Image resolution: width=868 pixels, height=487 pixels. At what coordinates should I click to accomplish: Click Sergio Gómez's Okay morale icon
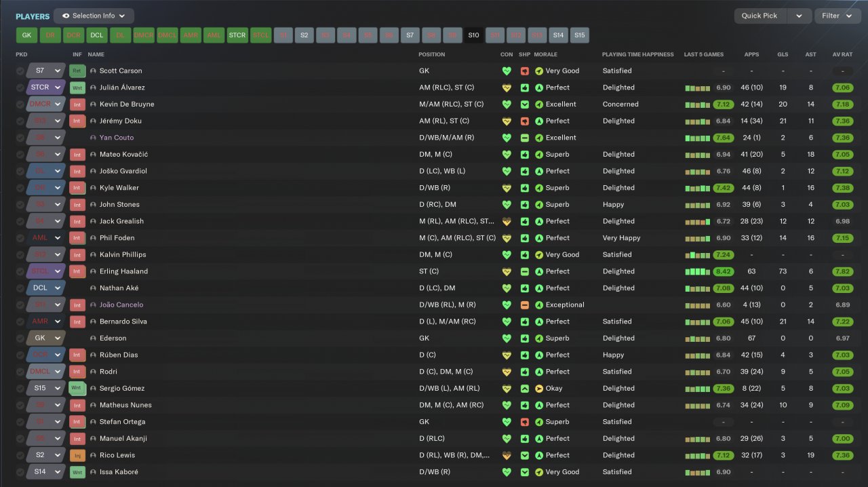pyautogui.click(x=539, y=389)
